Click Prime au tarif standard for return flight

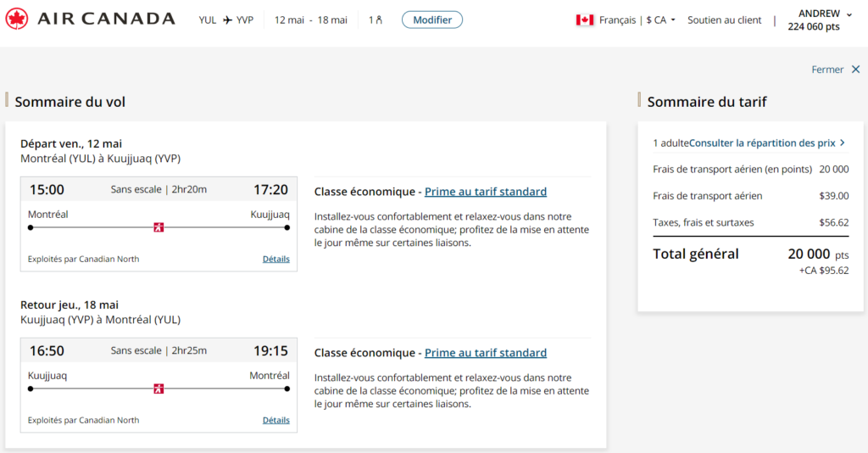click(485, 353)
